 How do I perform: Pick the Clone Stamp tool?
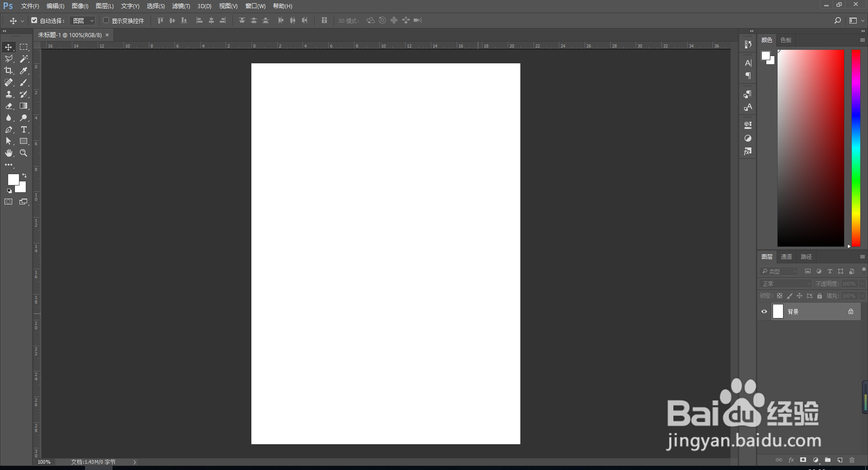click(9, 94)
